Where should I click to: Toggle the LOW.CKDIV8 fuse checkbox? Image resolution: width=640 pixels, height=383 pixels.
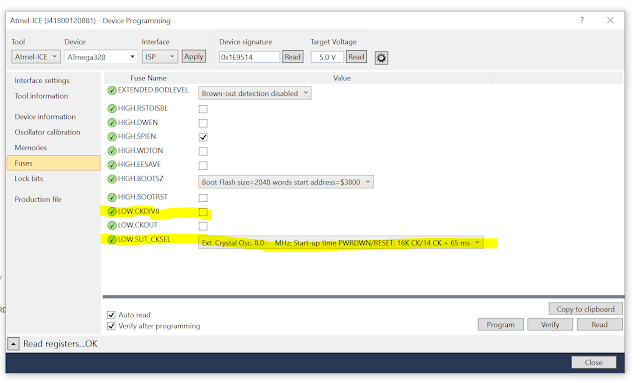pyautogui.click(x=203, y=212)
